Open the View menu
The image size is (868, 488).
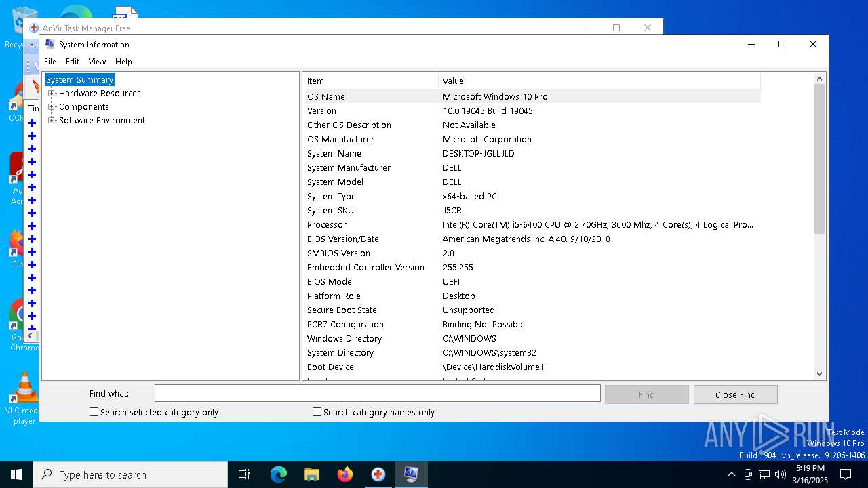[97, 61]
